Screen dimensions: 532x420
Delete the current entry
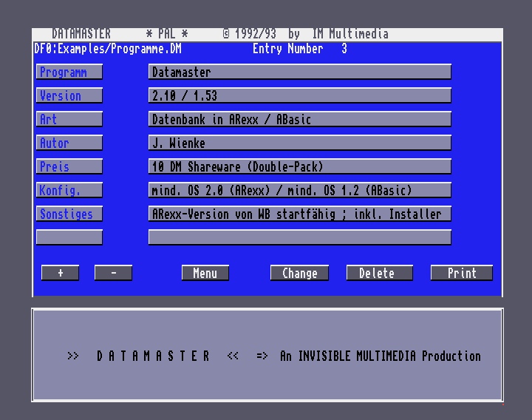tap(376, 273)
